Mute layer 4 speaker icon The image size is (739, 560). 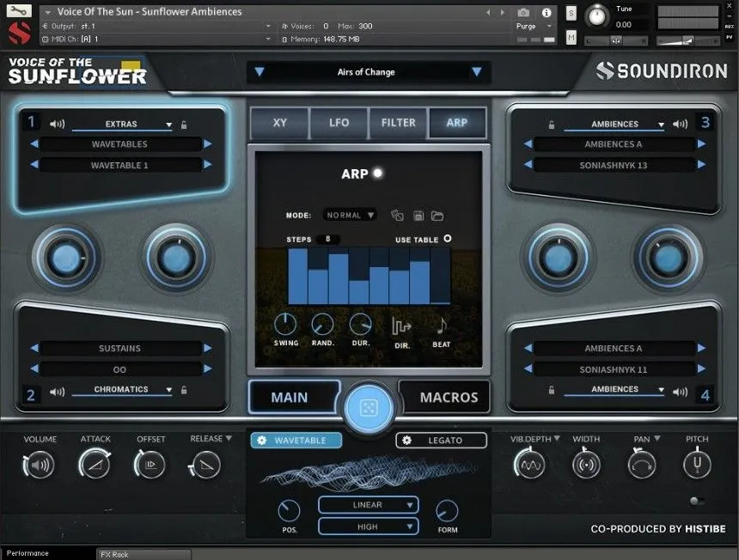680,392
